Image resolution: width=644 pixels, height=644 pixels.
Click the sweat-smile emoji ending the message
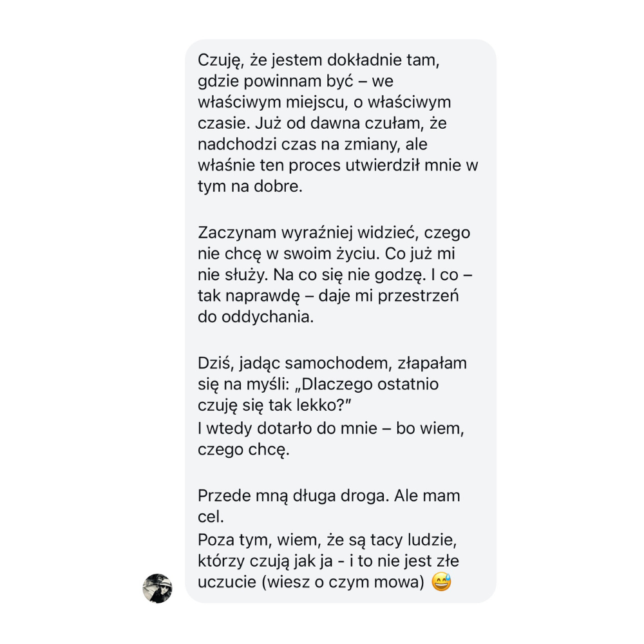[442, 582]
